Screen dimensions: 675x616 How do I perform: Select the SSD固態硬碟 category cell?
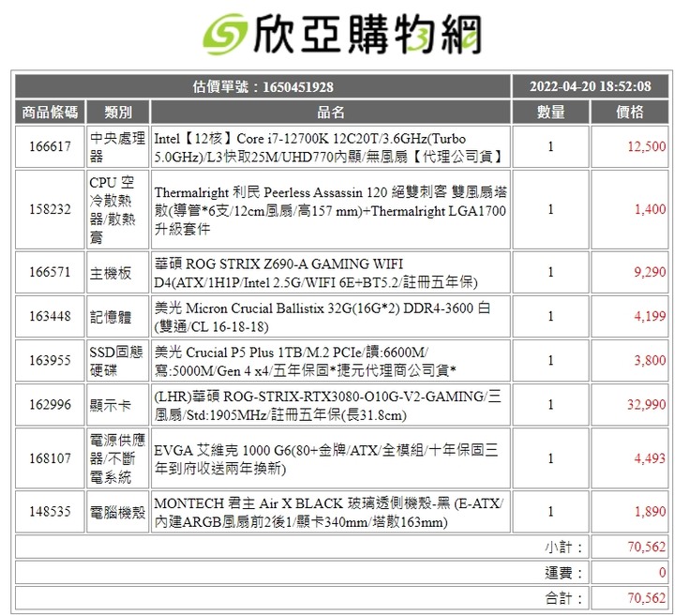(x=117, y=360)
